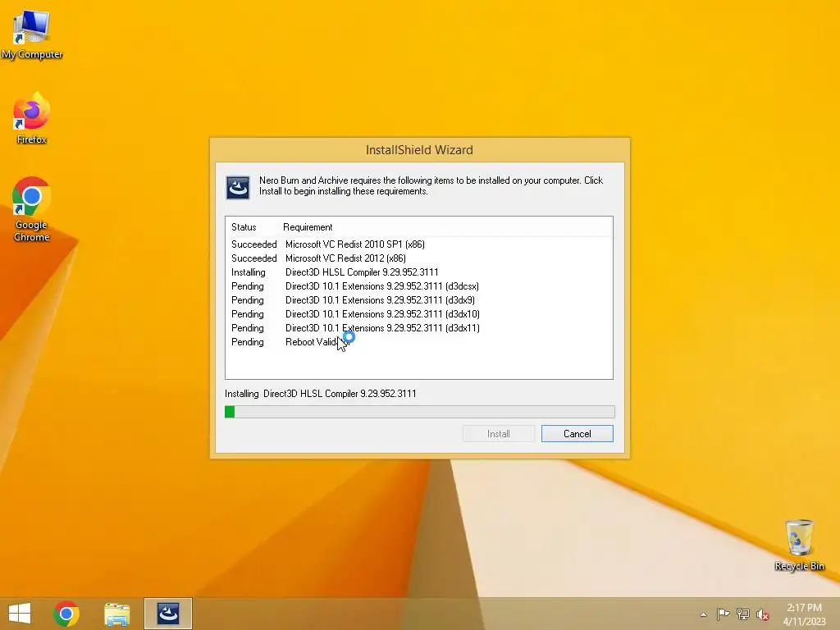Click the Status column header

(244, 227)
